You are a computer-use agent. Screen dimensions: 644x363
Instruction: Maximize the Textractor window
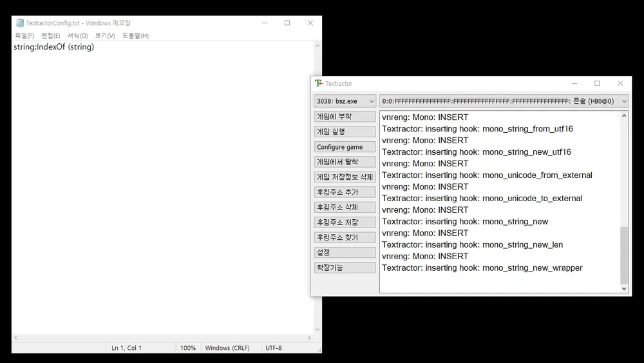pos(597,83)
